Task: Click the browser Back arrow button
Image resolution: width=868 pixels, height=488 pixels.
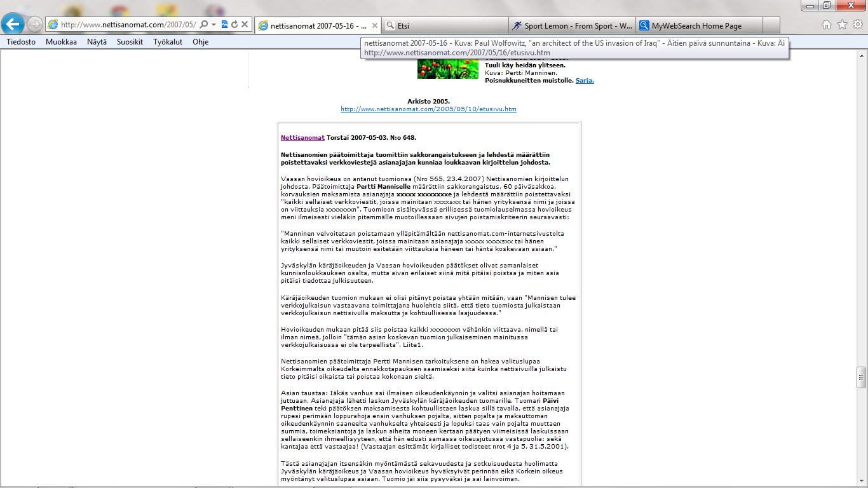Action: tap(13, 24)
